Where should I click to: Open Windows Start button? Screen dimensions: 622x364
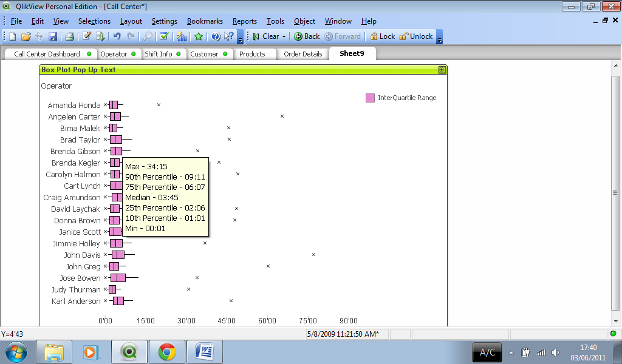pos(16,352)
